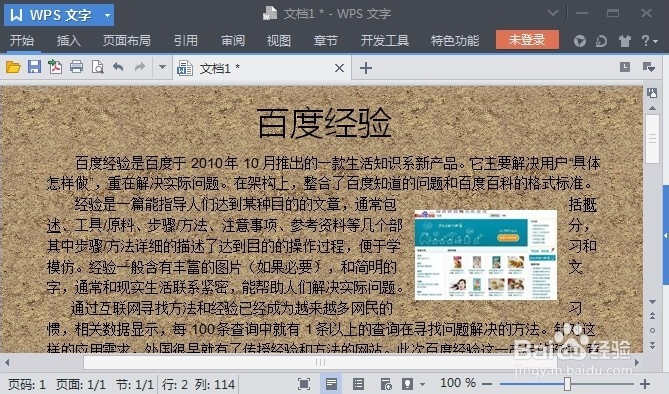
Task: Open the skin (shirt) icon
Action: pyautogui.click(x=625, y=41)
